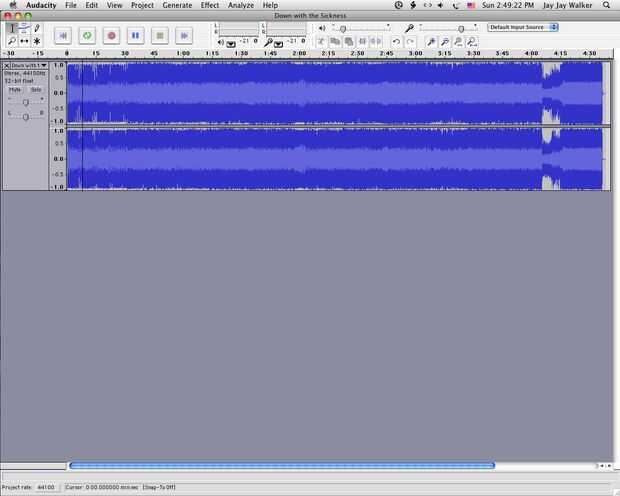Adjust the track gain slider

[26, 102]
